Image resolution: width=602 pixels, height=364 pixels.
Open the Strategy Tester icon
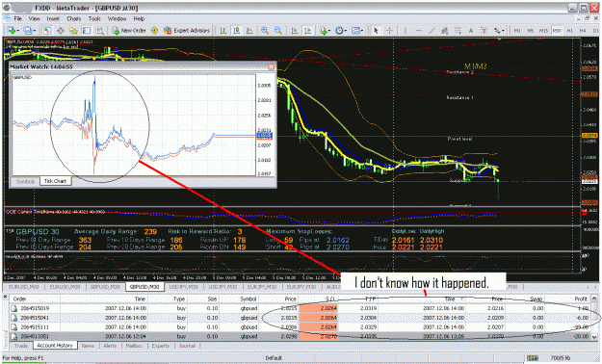point(100,31)
